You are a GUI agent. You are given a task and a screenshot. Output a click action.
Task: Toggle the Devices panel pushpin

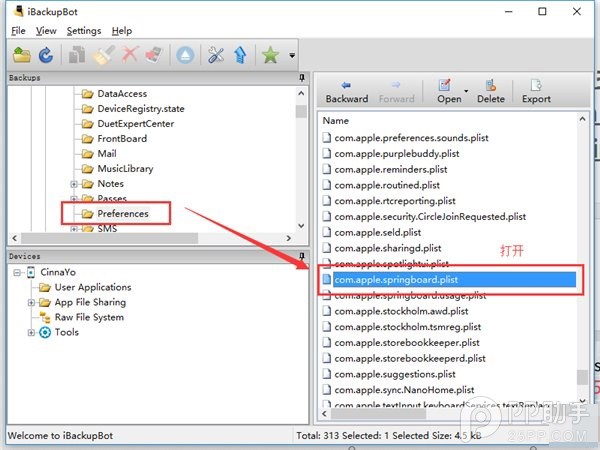[x=301, y=256]
